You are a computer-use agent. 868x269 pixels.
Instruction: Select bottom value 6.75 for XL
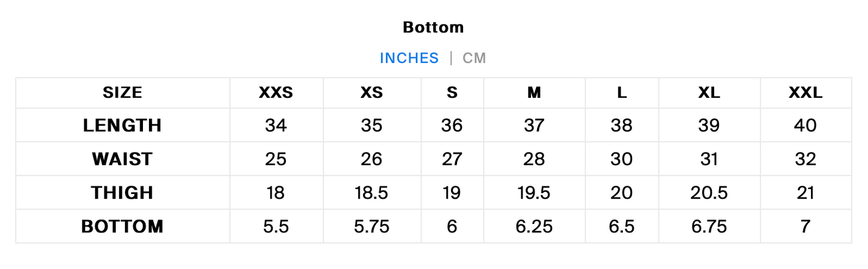tap(709, 226)
